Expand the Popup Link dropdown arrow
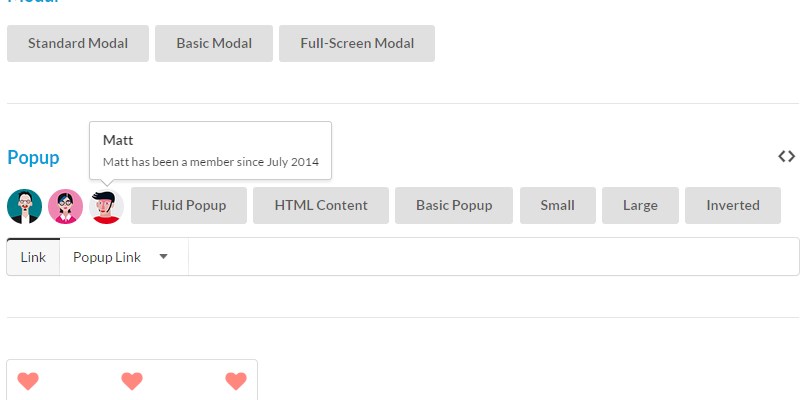 click(164, 257)
